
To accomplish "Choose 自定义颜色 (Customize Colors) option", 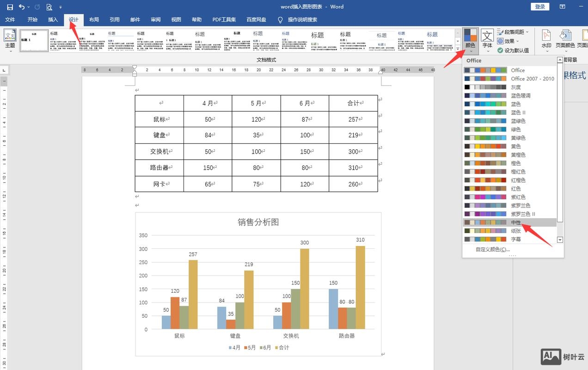I will click(x=493, y=249).
